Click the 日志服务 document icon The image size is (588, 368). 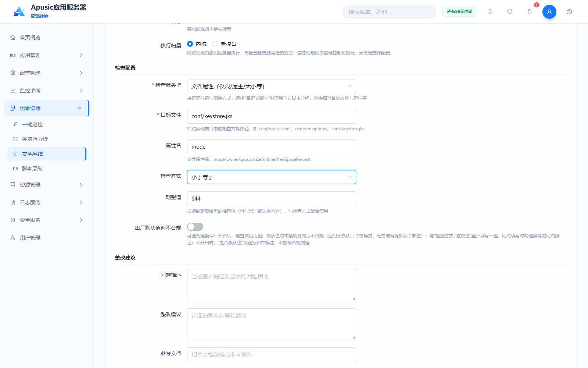[13, 202]
